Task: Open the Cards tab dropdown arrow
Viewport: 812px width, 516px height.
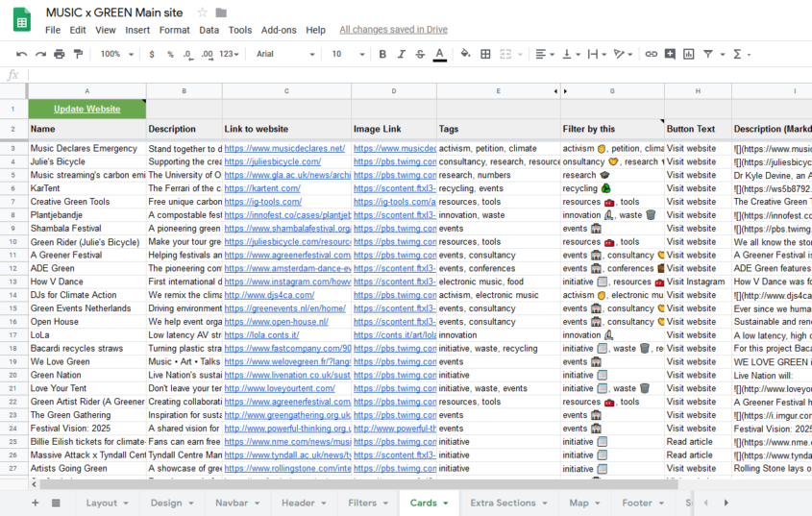Action: tap(445, 504)
